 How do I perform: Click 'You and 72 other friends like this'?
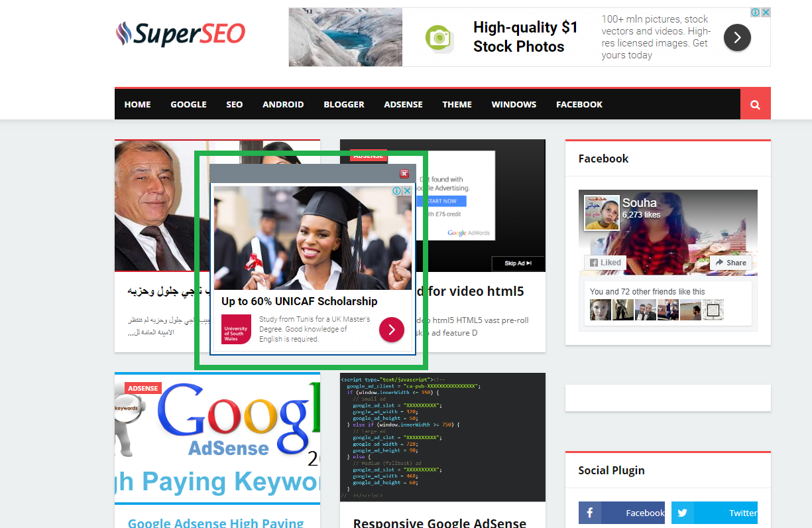tap(647, 291)
